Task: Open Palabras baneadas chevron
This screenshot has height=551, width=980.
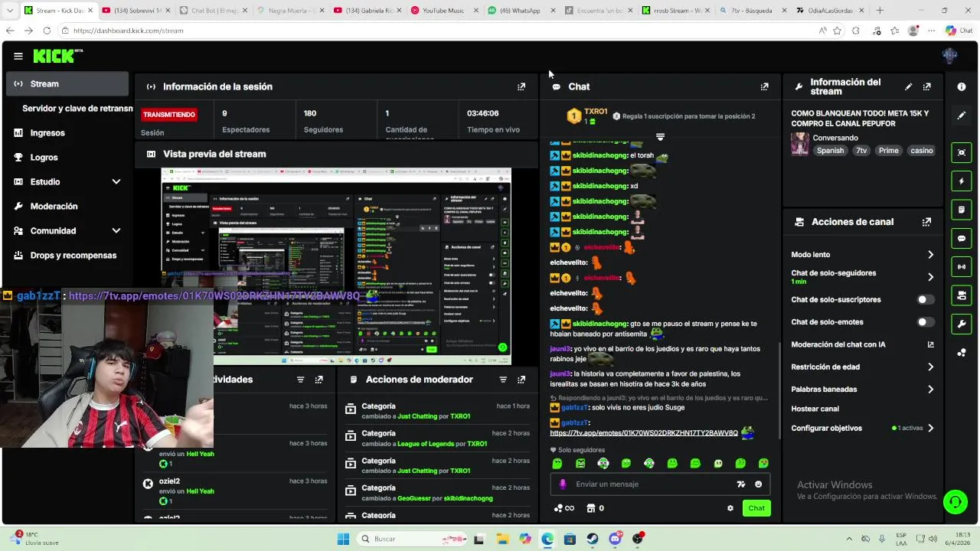Action: click(930, 390)
